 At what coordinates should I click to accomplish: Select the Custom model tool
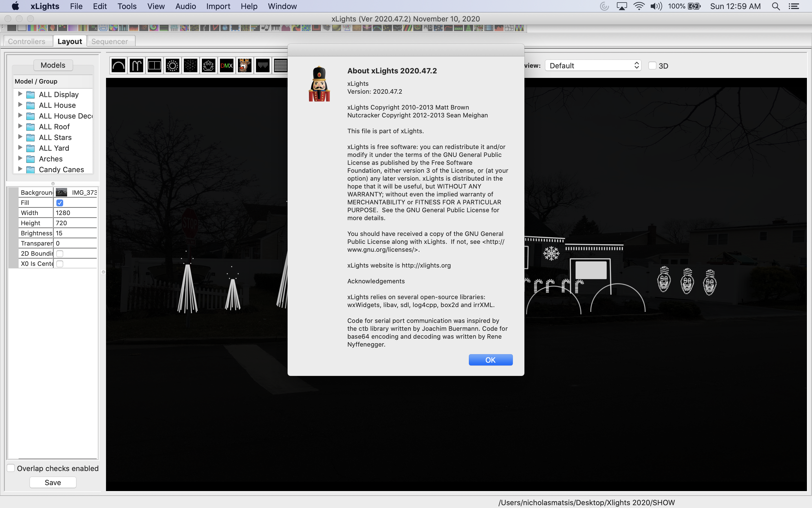[x=208, y=65]
